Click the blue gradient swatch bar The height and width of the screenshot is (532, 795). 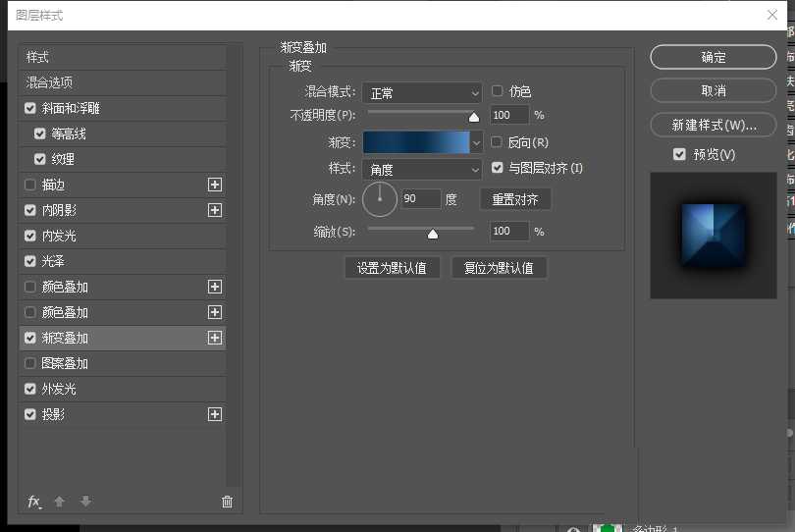[416, 143]
